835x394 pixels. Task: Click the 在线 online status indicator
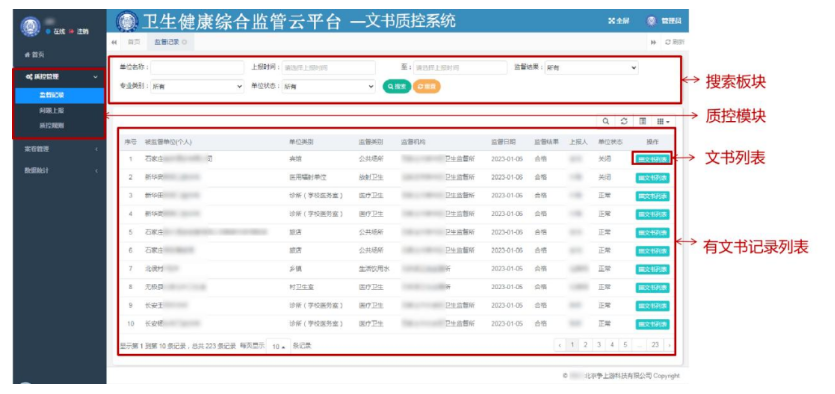click(x=55, y=31)
